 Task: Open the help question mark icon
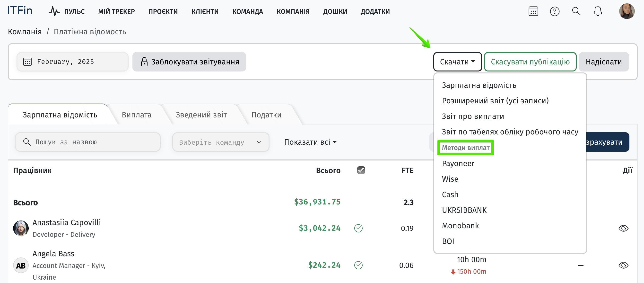click(555, 11)
